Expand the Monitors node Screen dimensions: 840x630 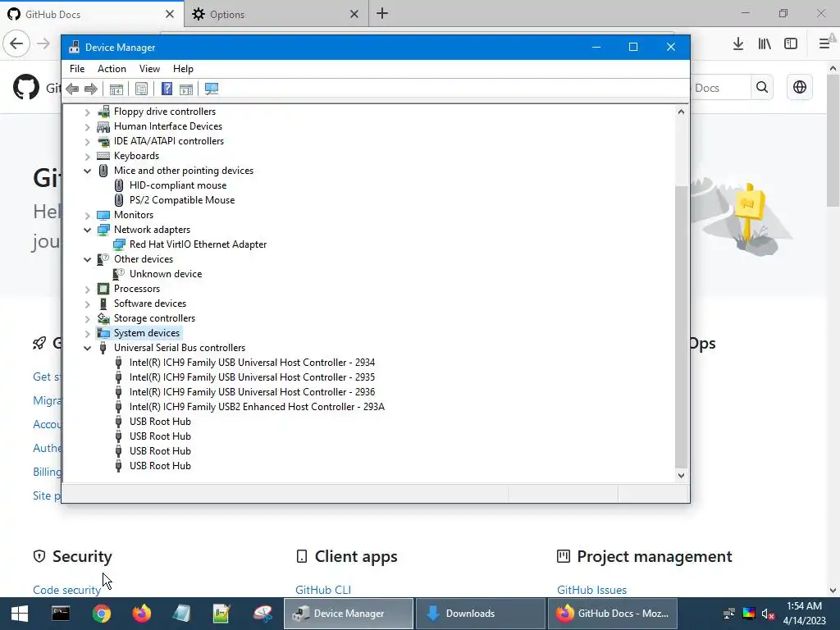87,216
